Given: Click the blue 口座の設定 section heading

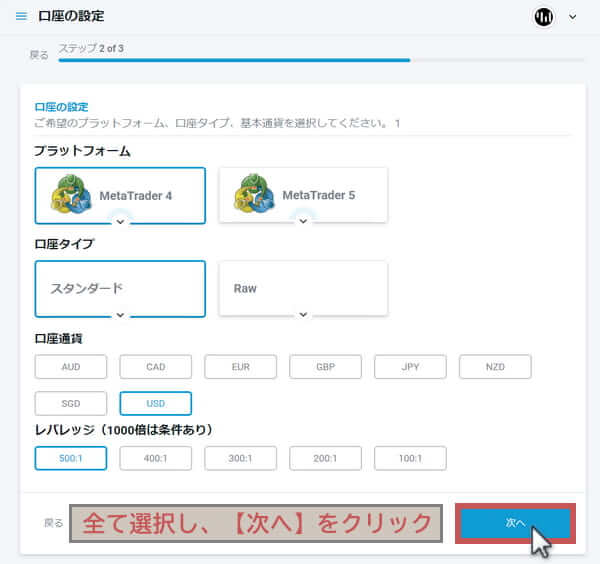Looking at the screenshot, I should (61, 107).
